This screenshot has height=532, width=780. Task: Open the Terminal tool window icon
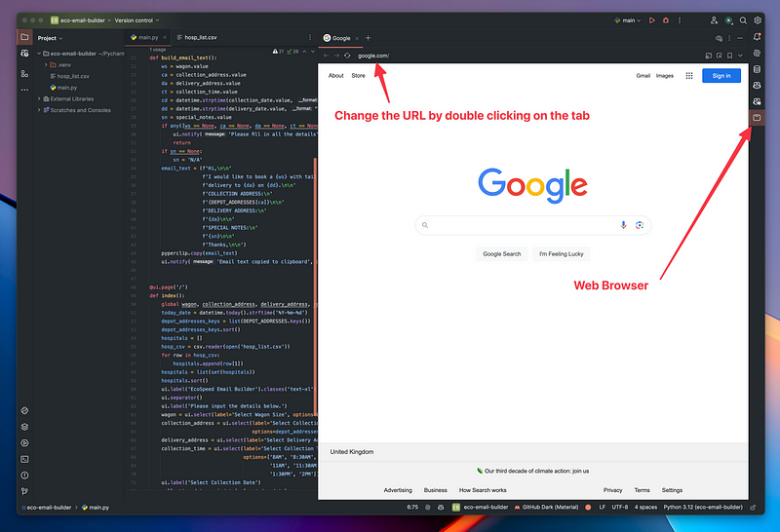(24, 459)
